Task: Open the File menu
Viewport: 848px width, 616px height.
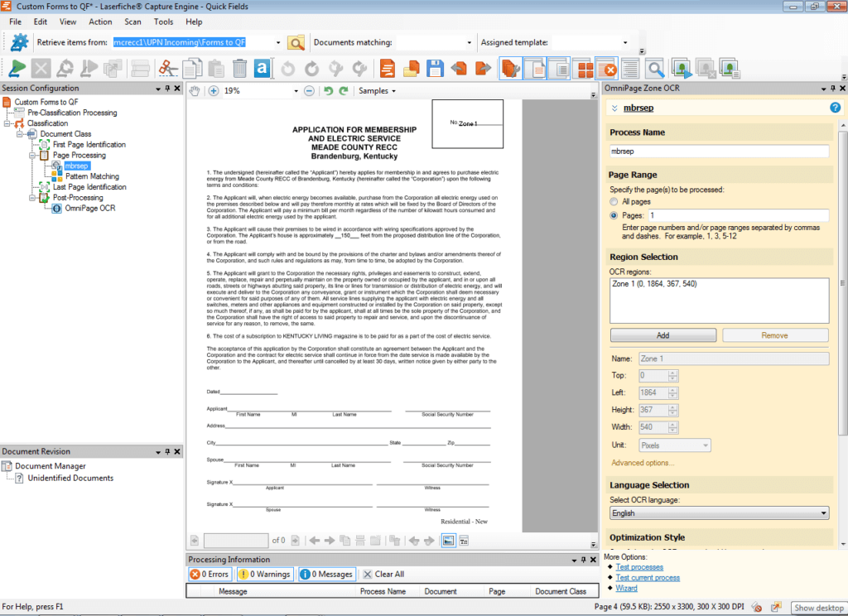Action: click(16, 22)
